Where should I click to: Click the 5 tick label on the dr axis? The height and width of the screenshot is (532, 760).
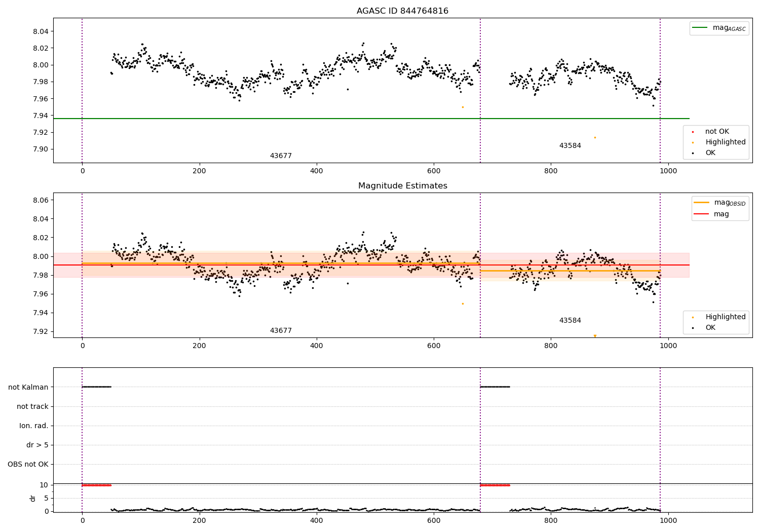click(x=47, y=499)
